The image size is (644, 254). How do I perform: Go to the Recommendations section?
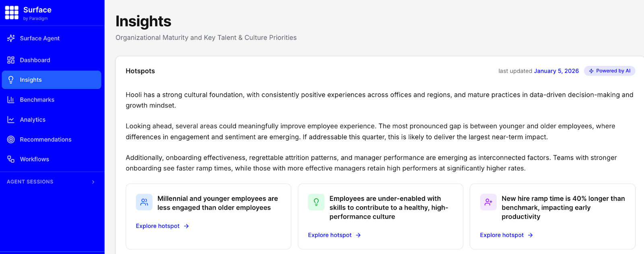coord(45,139)
